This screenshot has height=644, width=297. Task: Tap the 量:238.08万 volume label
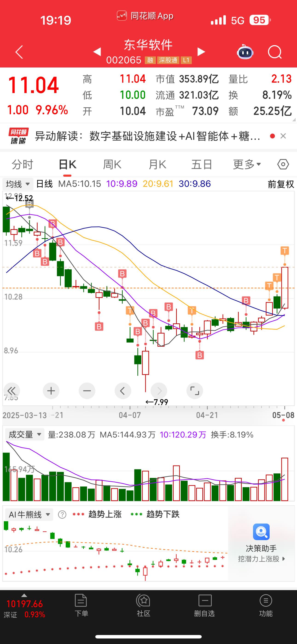(x=72, y=434)
